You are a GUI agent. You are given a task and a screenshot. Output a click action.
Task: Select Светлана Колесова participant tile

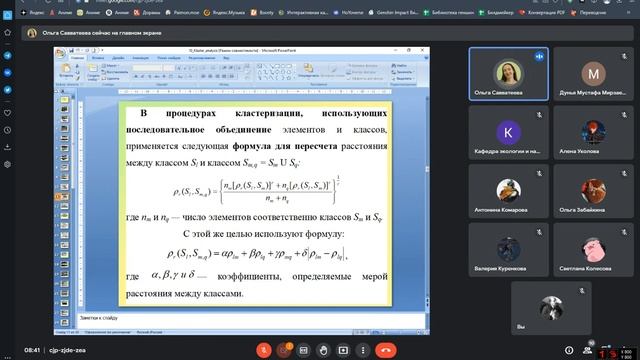[593, 250]
